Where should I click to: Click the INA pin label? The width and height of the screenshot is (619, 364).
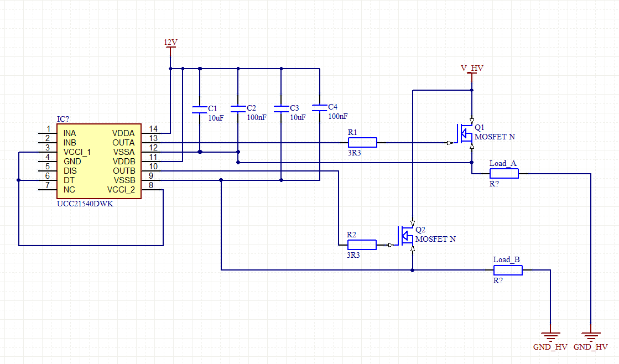point(70,133)
